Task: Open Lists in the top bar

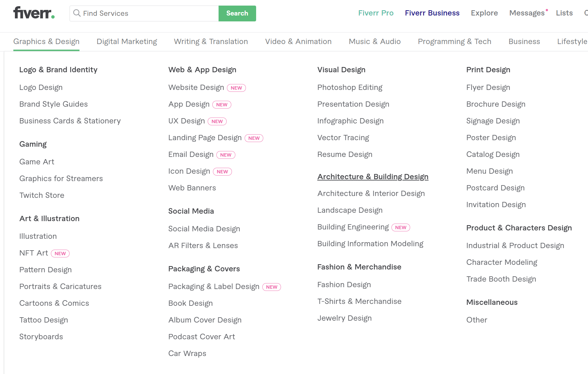Action: 564,13
